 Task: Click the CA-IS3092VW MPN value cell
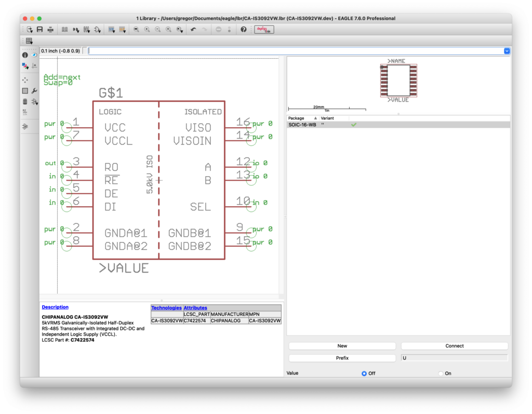pos(264,320)
